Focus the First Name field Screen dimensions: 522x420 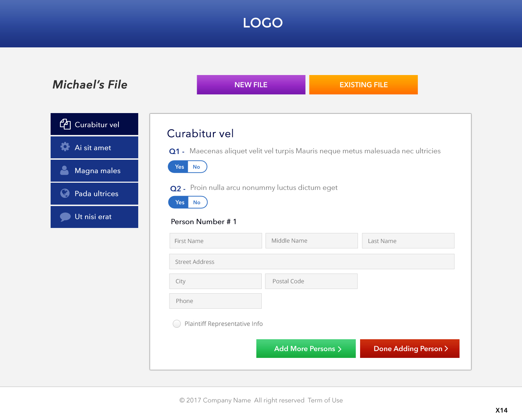tap(216, 241)
